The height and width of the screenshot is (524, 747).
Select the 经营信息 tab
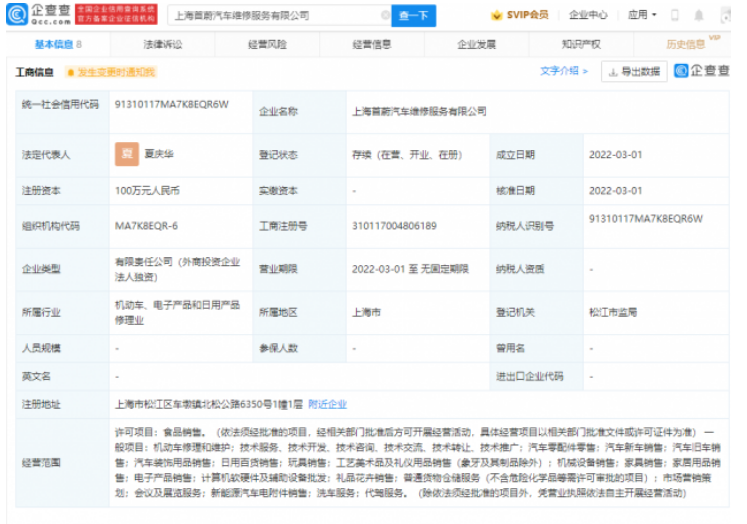pyautogui.click(x=372, y=44)
